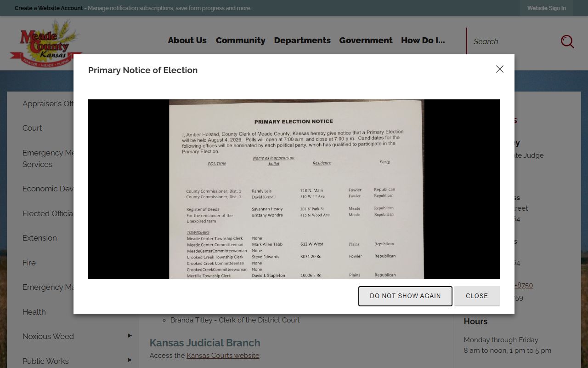Image resolution: width=588 pixels, height=368 pixels.
Task: Open the Elected Officials sidebar item
Action: pyautogui.click(x=48, y=213)
